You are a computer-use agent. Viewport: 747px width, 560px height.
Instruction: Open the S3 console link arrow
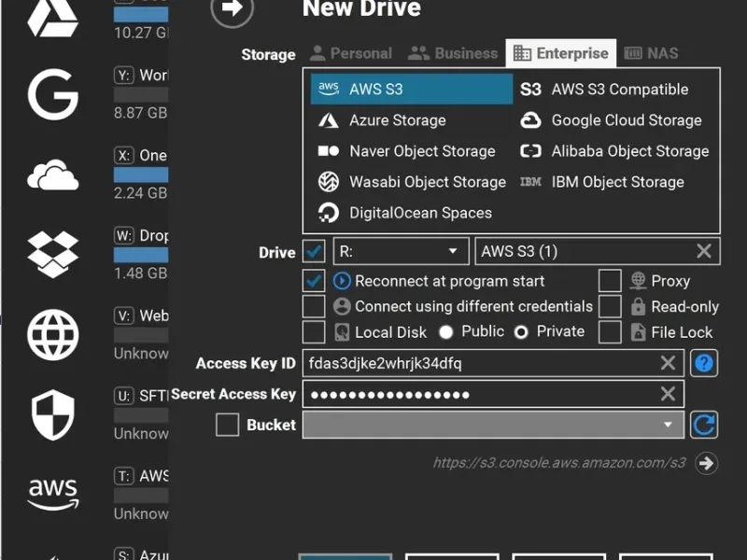[x=706, y=463]
